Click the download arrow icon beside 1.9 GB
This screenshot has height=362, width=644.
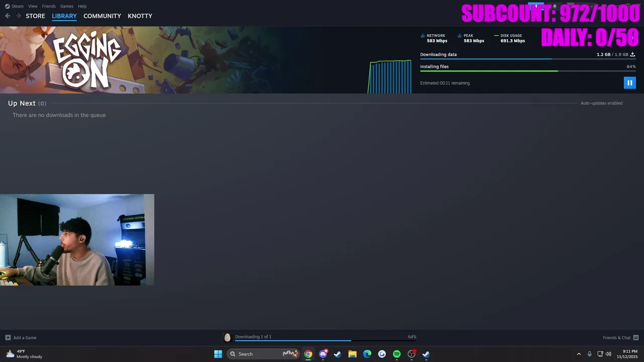[x=632, y=54]
